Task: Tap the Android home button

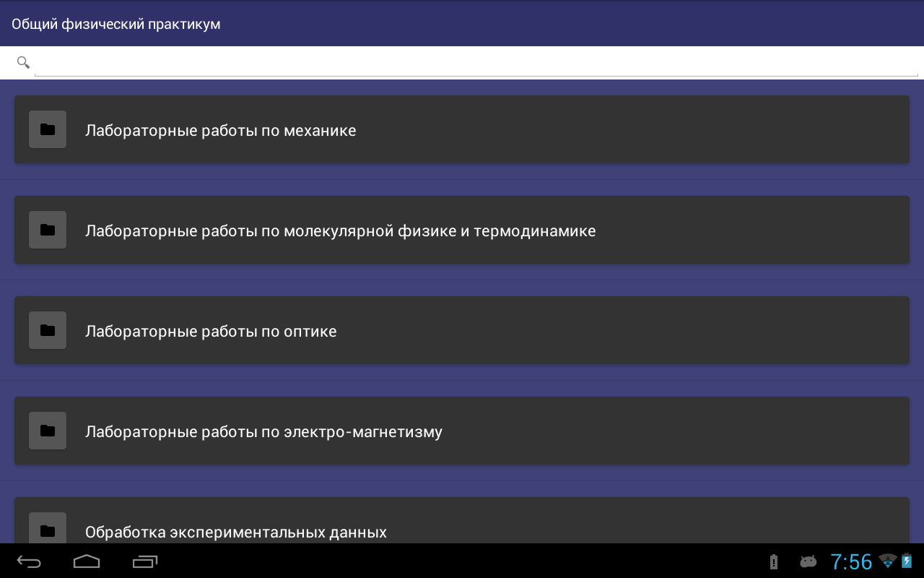Action: coord(87,561)
